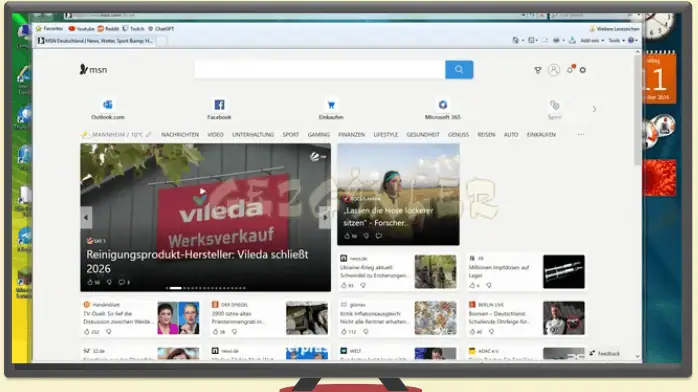Open the ChatGPT bookmark
The image size is (698, 392).
(161, 28)
